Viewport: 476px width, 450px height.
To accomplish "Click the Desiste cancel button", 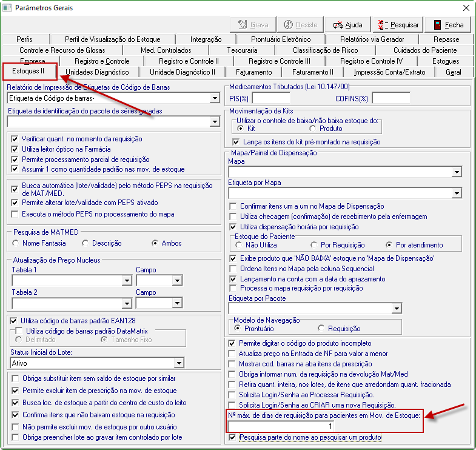I will tap(300, 25).
